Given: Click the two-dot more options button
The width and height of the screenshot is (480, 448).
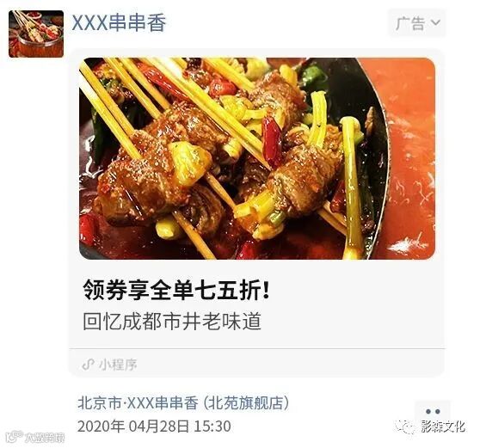Looking at the screenshot, I should click(433, 412).
